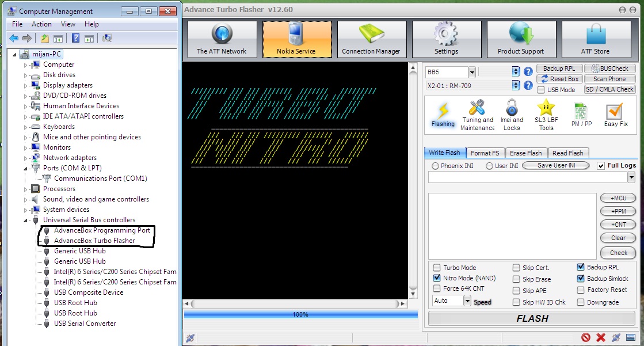Image resolution: width=644 pixels, height=346 pixels.
Task: Expand the Network adapters node
Action: click(25, 158)
